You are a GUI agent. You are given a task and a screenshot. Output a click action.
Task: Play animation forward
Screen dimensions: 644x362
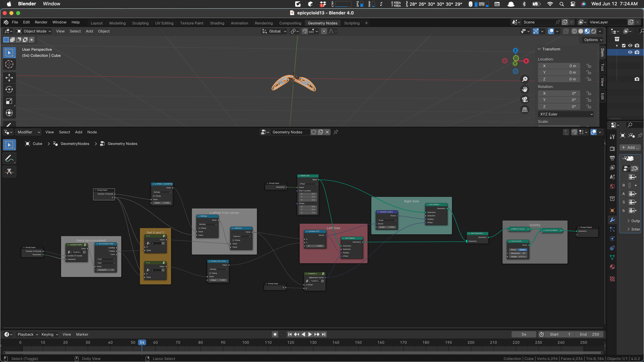(310, 334)
